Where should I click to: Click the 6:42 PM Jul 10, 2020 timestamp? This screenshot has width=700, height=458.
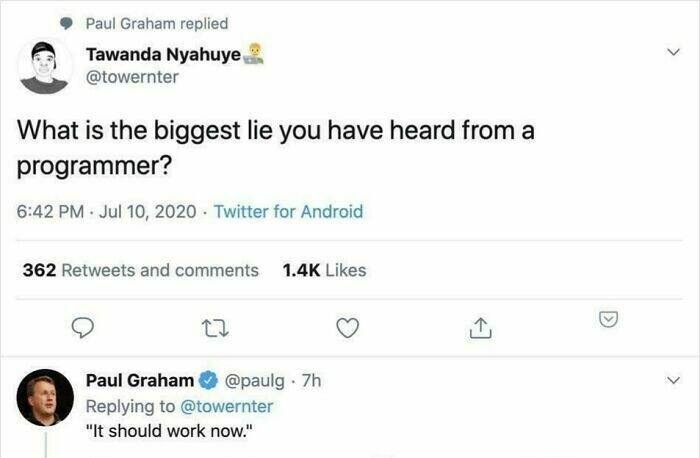pyautogui.click(x=106, y=211)
